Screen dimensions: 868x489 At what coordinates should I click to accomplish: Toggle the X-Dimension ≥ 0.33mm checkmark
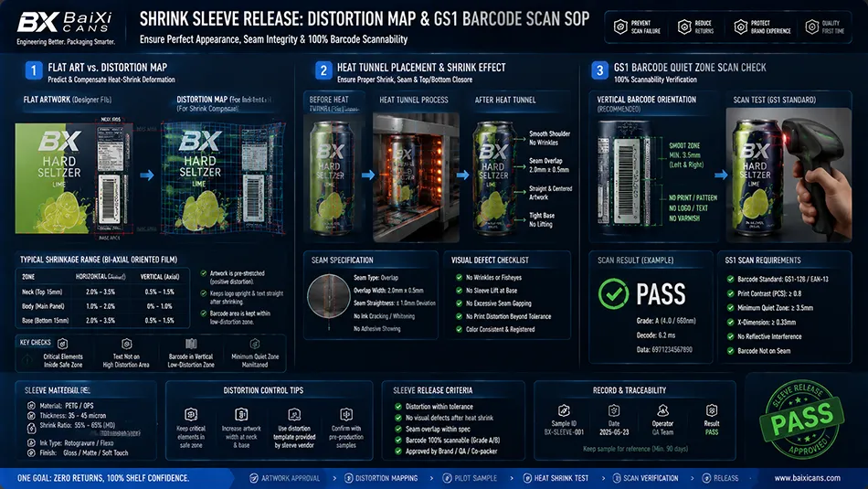(x=730, y=322)
